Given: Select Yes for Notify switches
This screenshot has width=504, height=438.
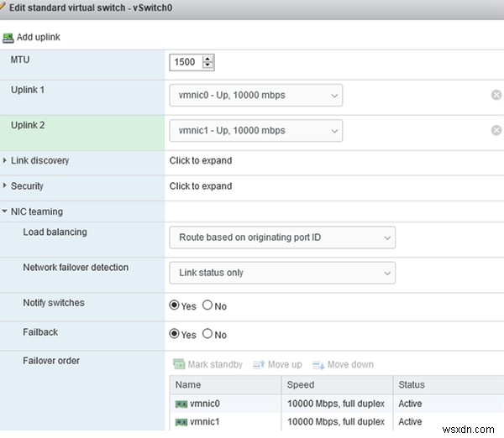Looking at the screenshot, I should (x=174, y=305).
